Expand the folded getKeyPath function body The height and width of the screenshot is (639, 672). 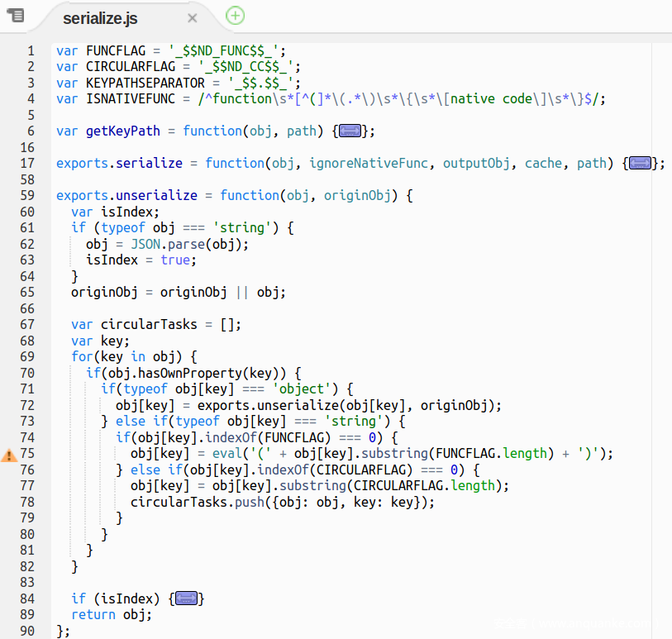[350, 131]
